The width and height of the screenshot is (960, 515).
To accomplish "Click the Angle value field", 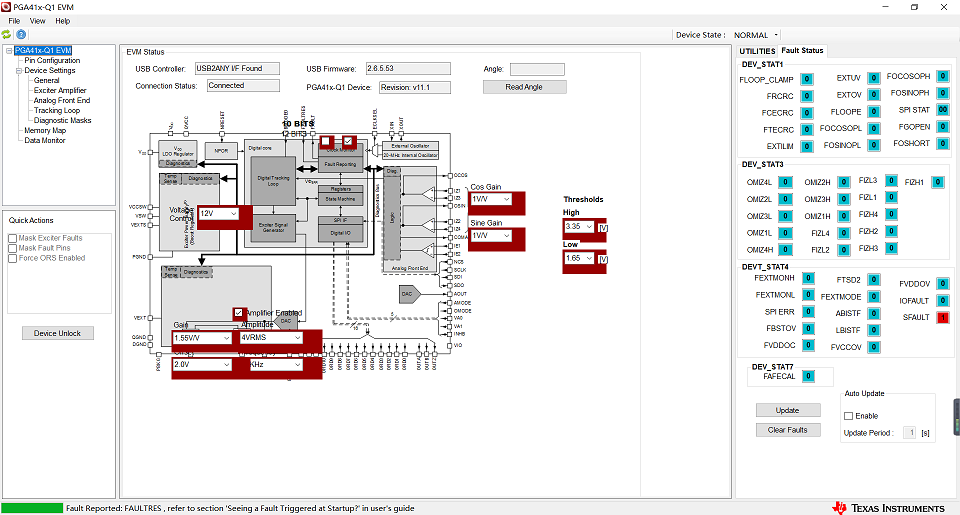I will [537, 69].
